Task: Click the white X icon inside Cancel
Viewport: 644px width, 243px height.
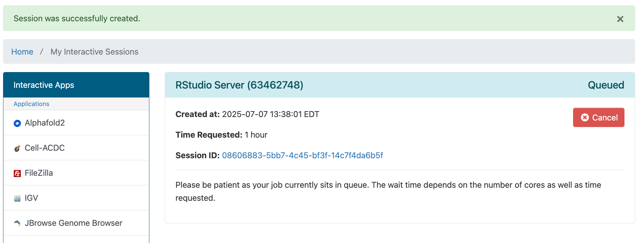Action: (x=585, y=117)
